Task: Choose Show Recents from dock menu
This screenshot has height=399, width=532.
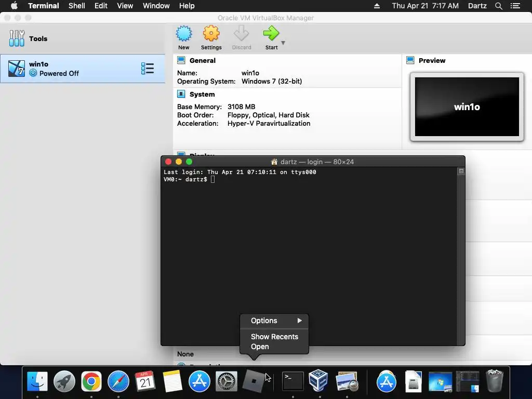Action: 274,337
